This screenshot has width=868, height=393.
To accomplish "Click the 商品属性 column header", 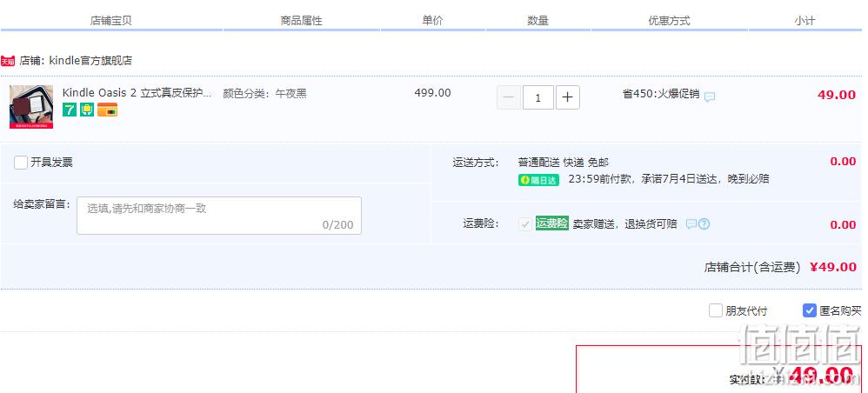I will (x=301, y=21).
